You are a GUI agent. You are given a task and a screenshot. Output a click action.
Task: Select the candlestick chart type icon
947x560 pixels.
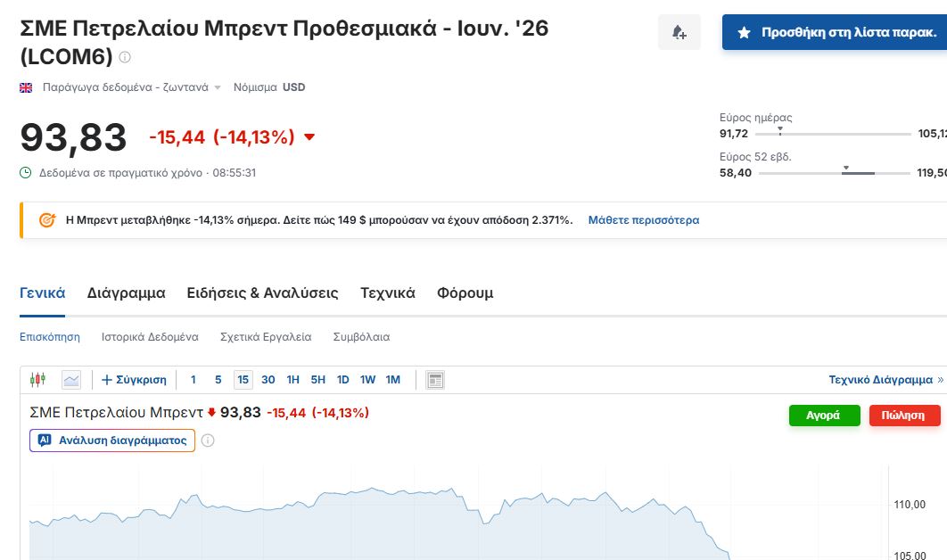(x=37, y=380)
